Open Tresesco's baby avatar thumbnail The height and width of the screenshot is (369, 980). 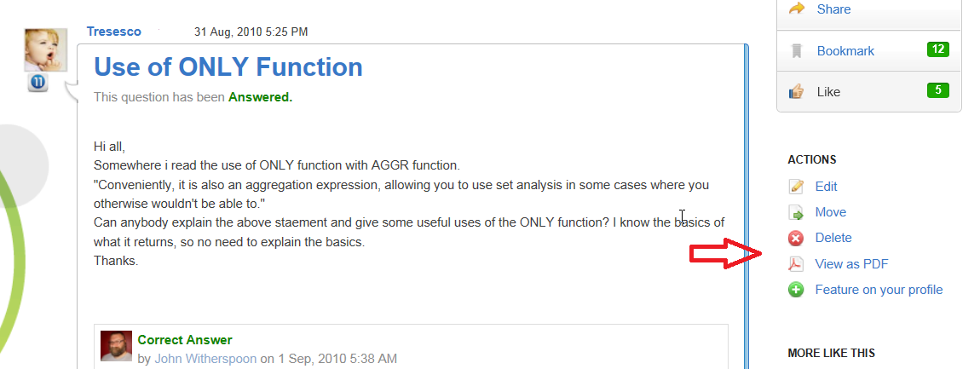tap(45, 50)
